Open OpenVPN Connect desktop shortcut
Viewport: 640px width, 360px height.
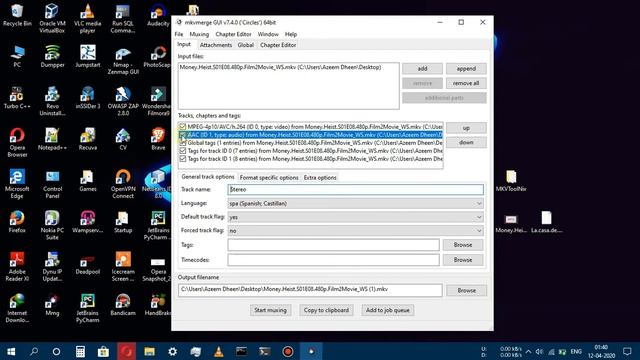(123, 184)
